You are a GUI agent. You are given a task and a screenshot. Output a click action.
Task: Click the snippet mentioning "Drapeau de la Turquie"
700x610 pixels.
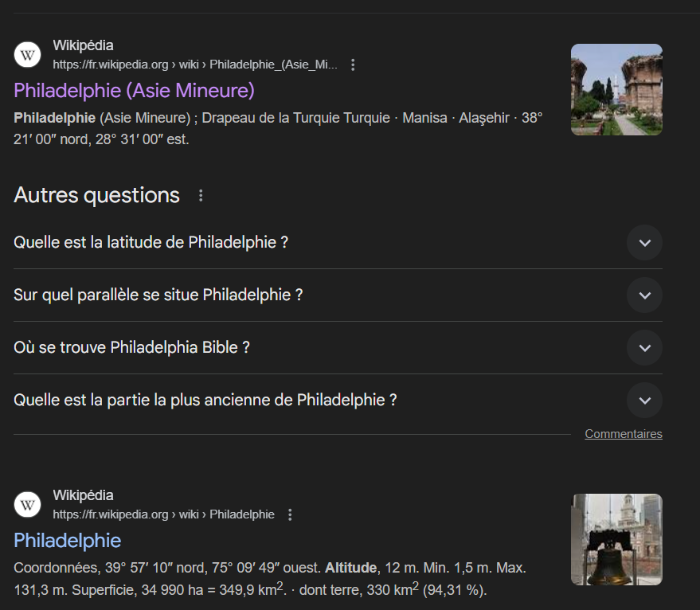pos(278,128)
